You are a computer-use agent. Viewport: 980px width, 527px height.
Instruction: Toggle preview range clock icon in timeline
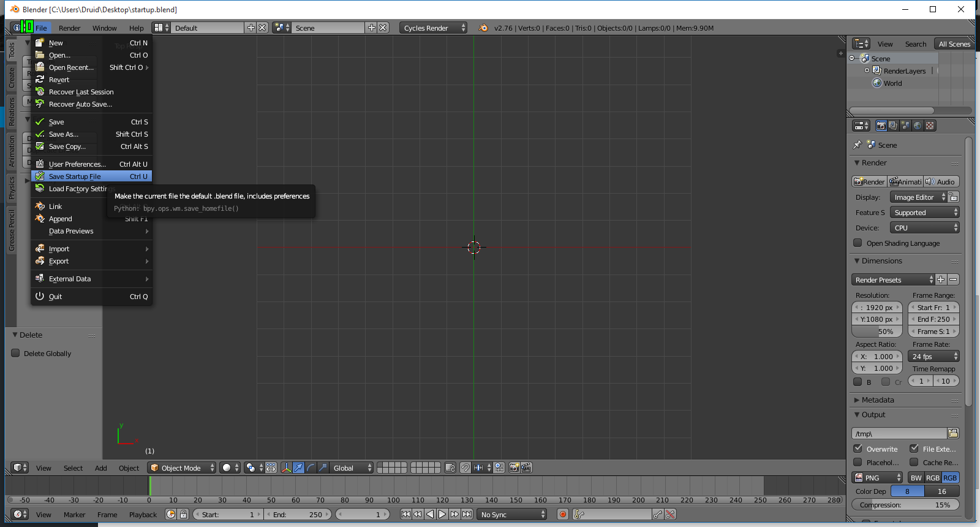171,514
